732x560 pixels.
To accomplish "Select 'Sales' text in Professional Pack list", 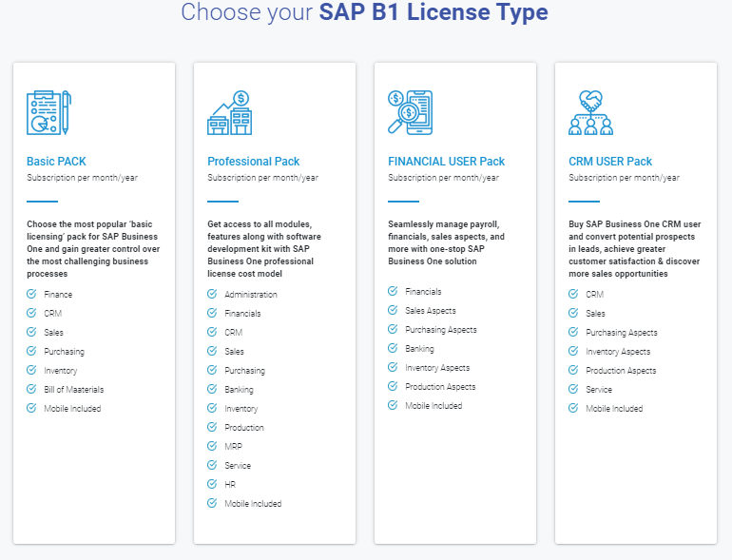I will pos(235,352).
